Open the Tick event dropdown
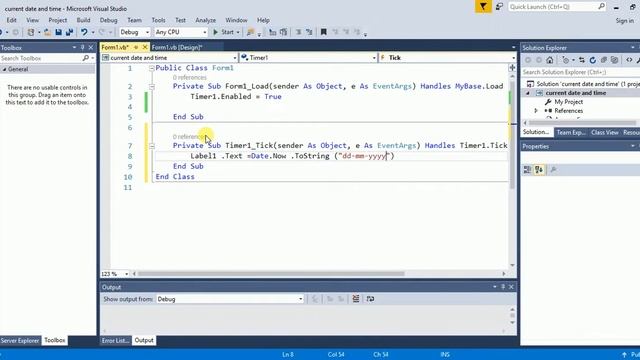The width and height of the screenshot is (640, 360). 447,58
